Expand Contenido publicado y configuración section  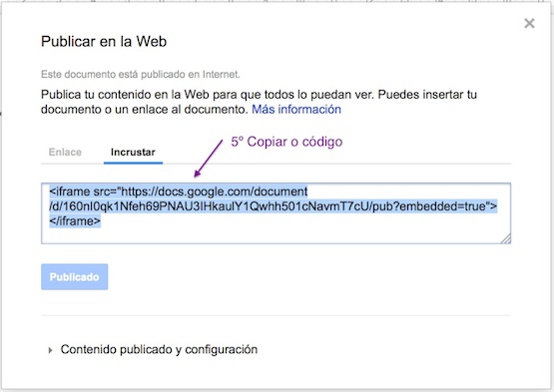[x=154, y=349]
